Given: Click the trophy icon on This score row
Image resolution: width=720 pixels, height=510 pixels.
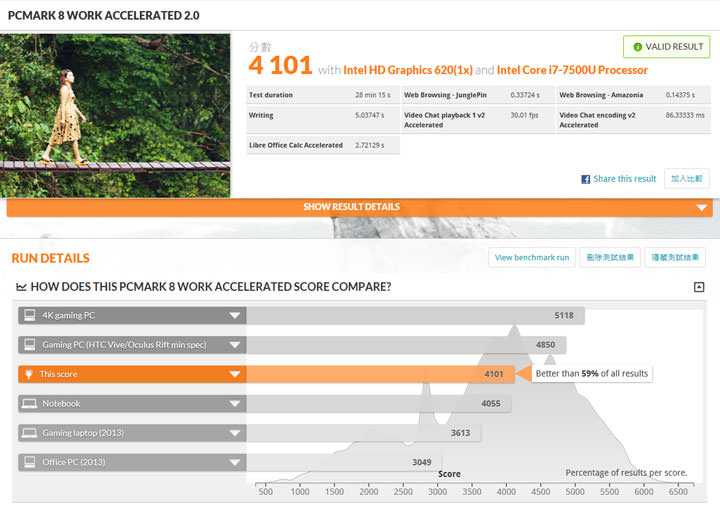Looking at the screenshot, I should (x=30, y=375).
